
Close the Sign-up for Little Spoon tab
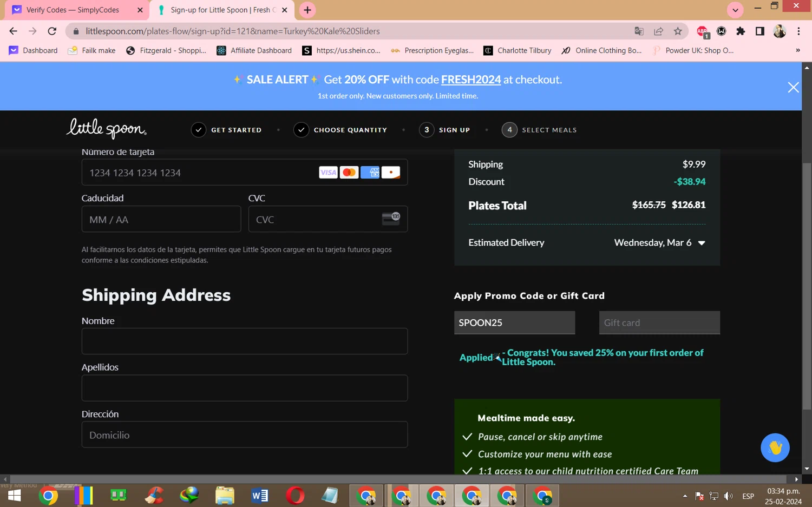(285, 10)
